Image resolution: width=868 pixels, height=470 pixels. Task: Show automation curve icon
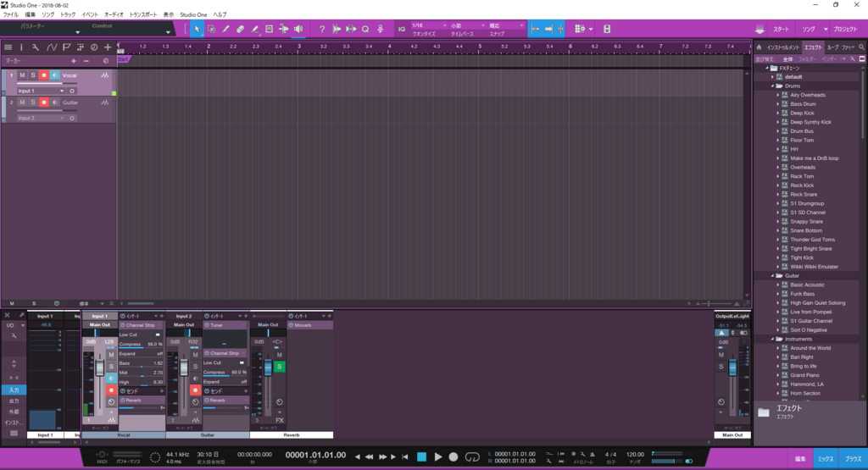pos(52,47)
